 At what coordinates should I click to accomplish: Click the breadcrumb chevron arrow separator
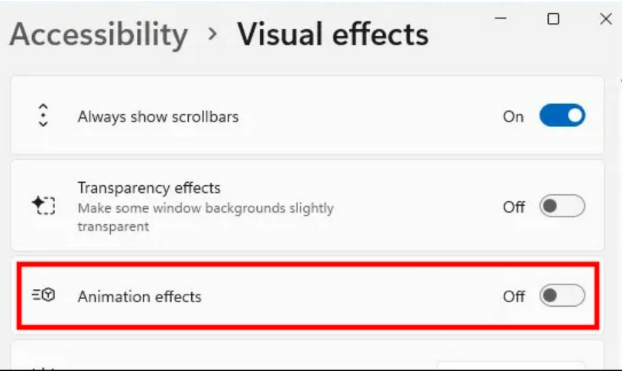tap(212, 34)
